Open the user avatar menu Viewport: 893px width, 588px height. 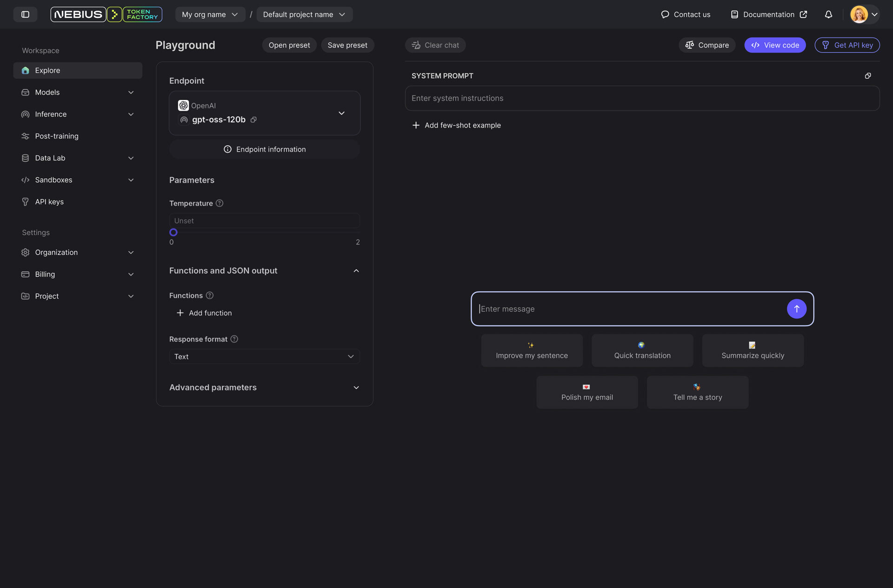864,14
